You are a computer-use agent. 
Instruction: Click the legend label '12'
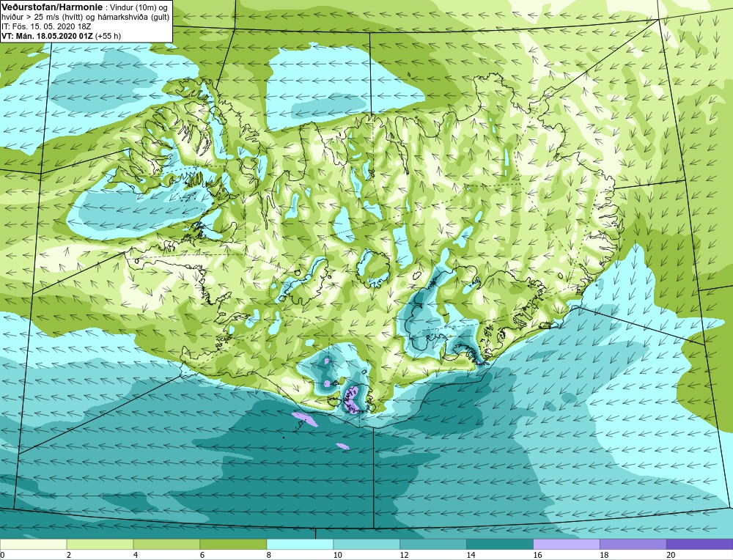coord(405,555)
